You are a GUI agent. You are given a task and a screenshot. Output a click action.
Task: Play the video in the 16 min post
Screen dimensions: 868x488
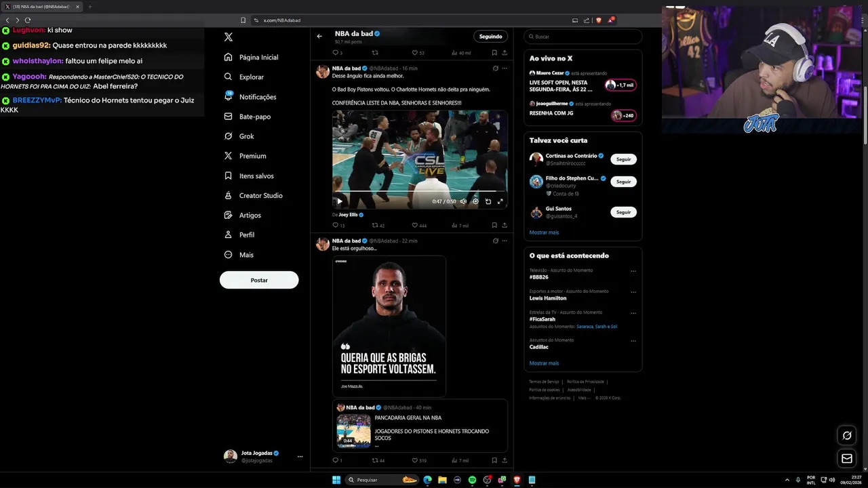coord(340,201)
